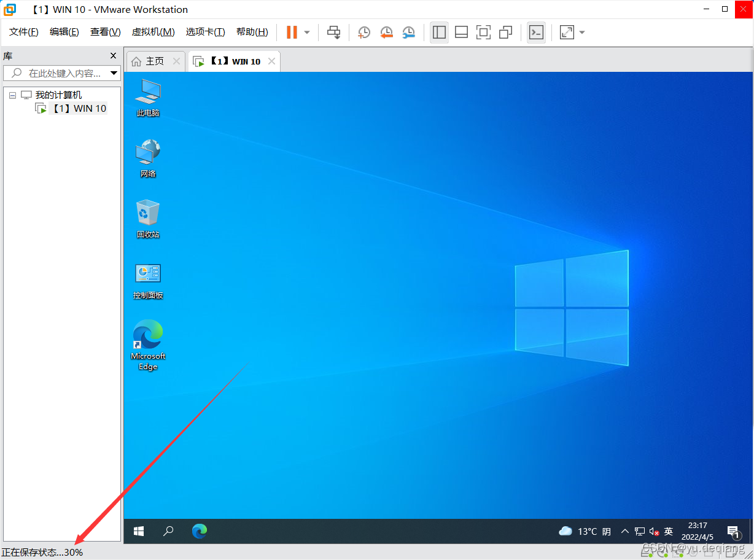This screenshot has width=754, height=560.
Task: Toggle the library sidebar view icon
Action: (439, 32)
